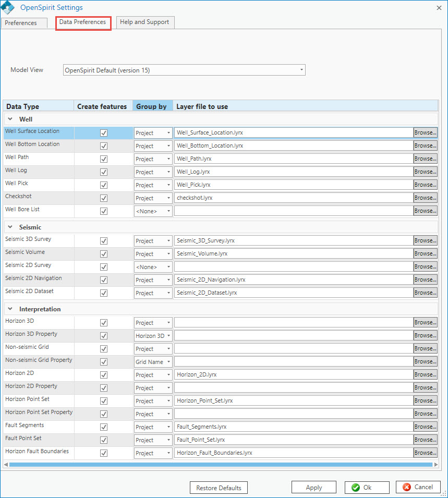The height and width of the screenshot is (498, 448).
Task: Cancel the settings dialog
Action: 418,487
